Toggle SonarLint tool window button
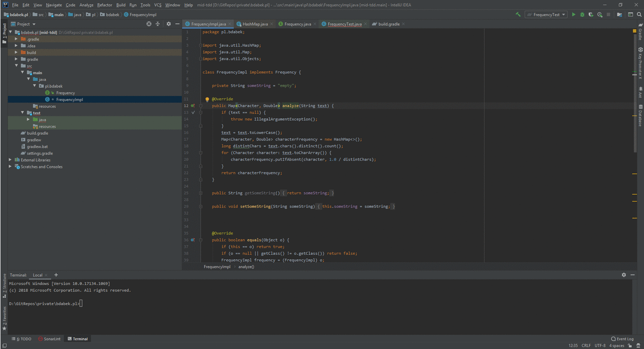The height and width of the screenshot is (349, 644). [50, 339]
